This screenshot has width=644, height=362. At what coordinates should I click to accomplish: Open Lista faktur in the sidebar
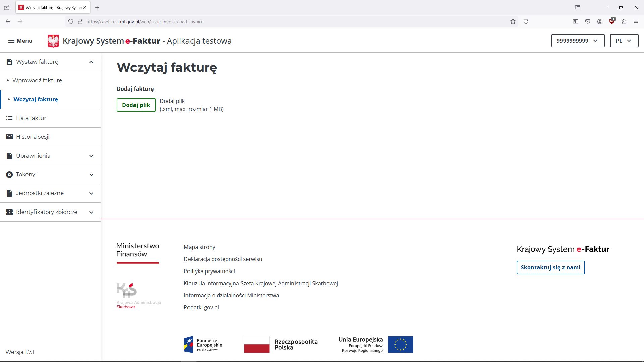coord(31,118)
